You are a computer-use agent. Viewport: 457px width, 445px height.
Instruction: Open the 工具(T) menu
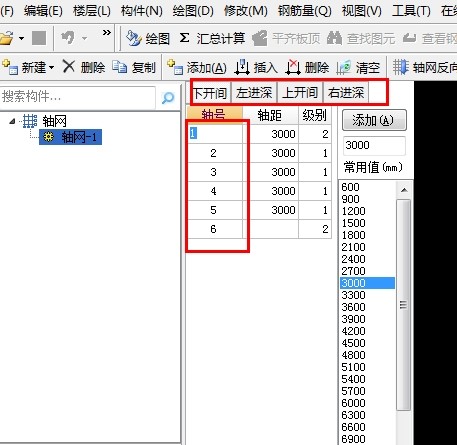point(411,11)
